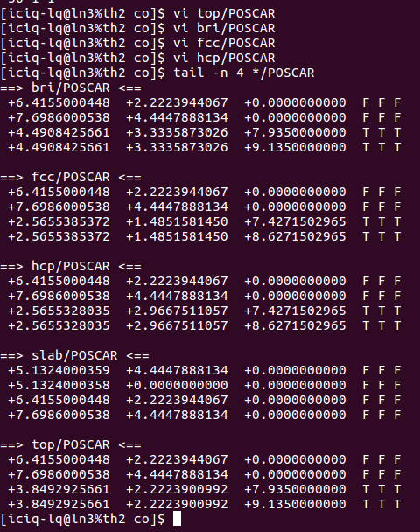
Task: Click the '==> bri/POSCAR <==' header
Action: click(x=71, y=87)
